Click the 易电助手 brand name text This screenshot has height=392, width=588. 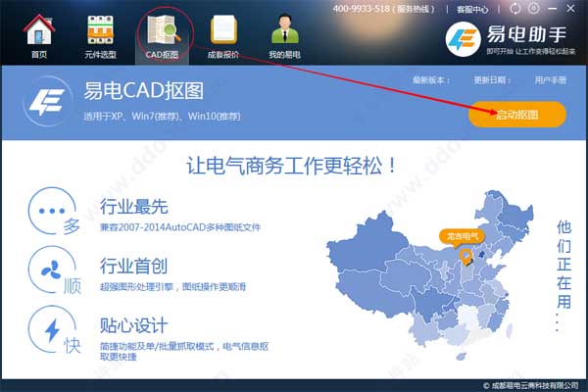(526, 35)
